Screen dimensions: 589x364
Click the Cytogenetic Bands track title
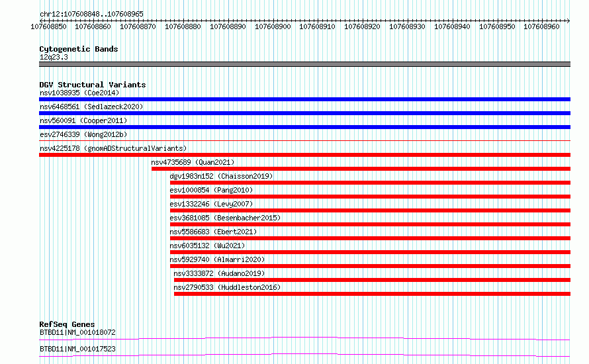click(x=79, y=49)
